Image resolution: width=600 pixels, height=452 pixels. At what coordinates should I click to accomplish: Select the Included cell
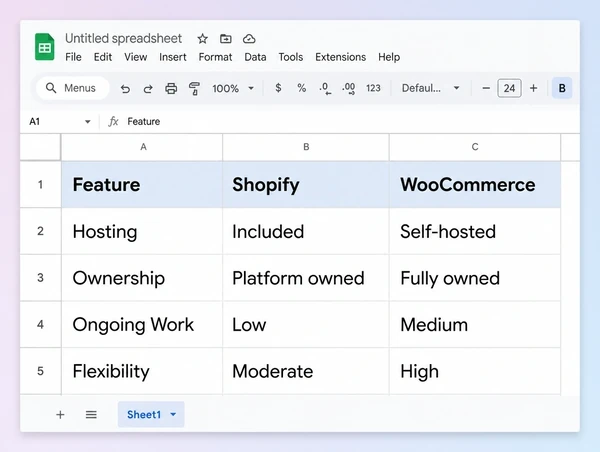pos(306,231)
